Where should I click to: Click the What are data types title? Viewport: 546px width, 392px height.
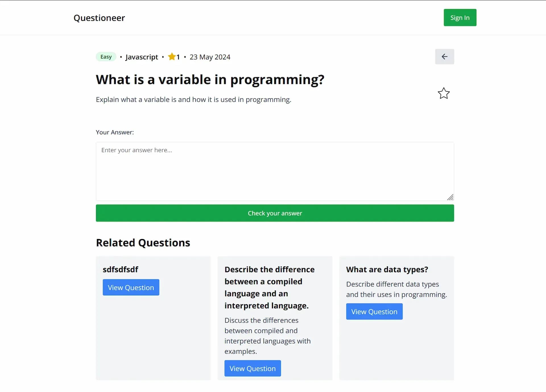(387, 269)
